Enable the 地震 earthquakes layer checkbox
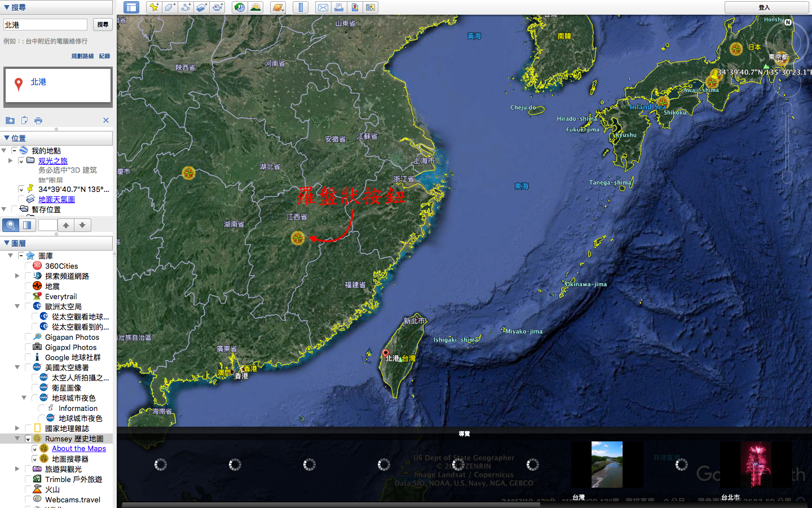The width and height of the screenshot is (812, 508). (28, 286)
